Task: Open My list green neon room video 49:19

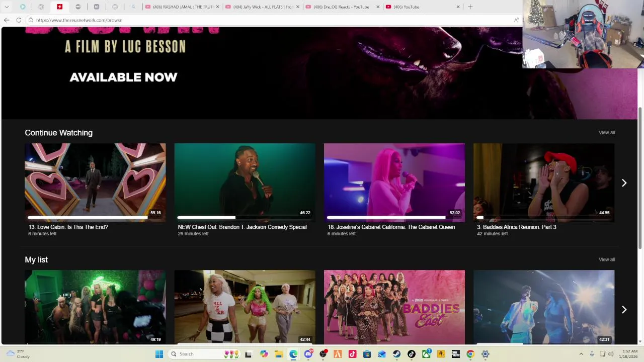Action: point(95,307)
